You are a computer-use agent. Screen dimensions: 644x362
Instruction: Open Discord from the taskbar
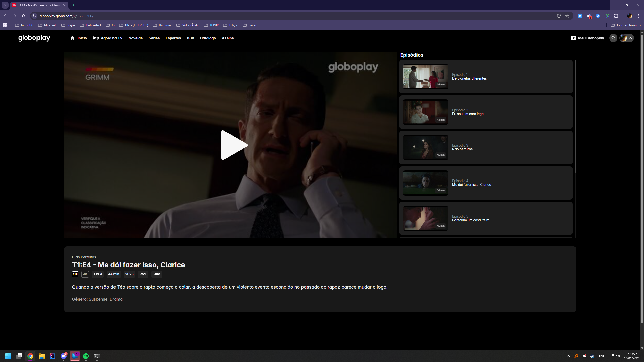pos(64,356)
